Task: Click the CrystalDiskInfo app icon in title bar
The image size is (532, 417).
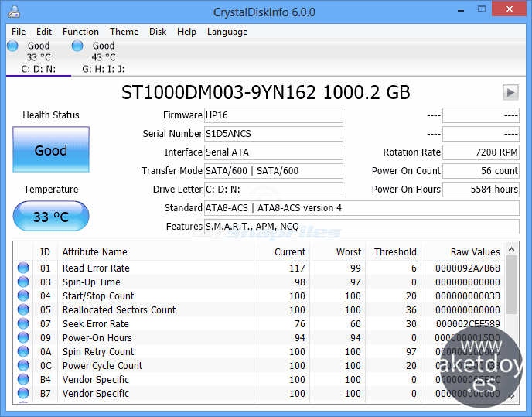Action: coord(14,11)
